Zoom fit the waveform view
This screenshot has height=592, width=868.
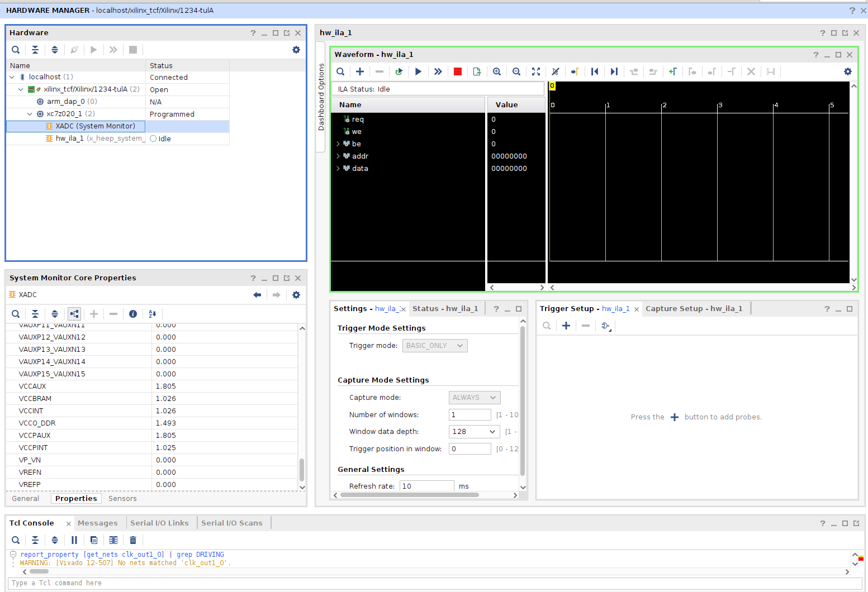tap(536, 71)
